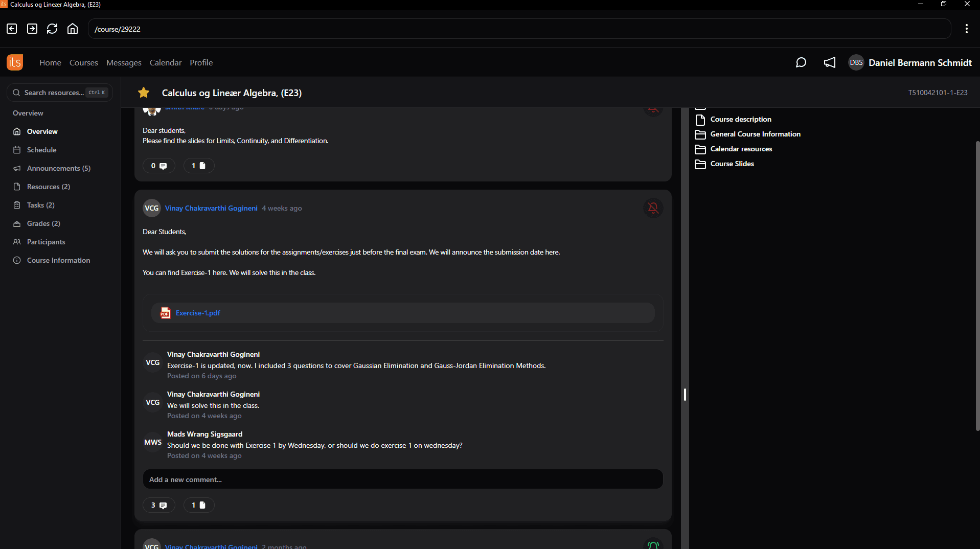
Task: Click the itslearning logo icon
Action: coord(15,62)
